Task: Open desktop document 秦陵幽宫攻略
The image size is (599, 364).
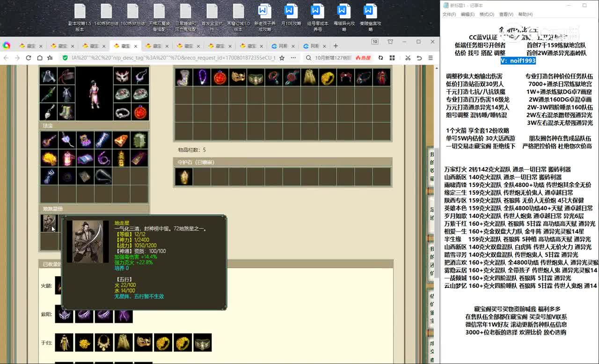Action: click(x=370, y=18)
